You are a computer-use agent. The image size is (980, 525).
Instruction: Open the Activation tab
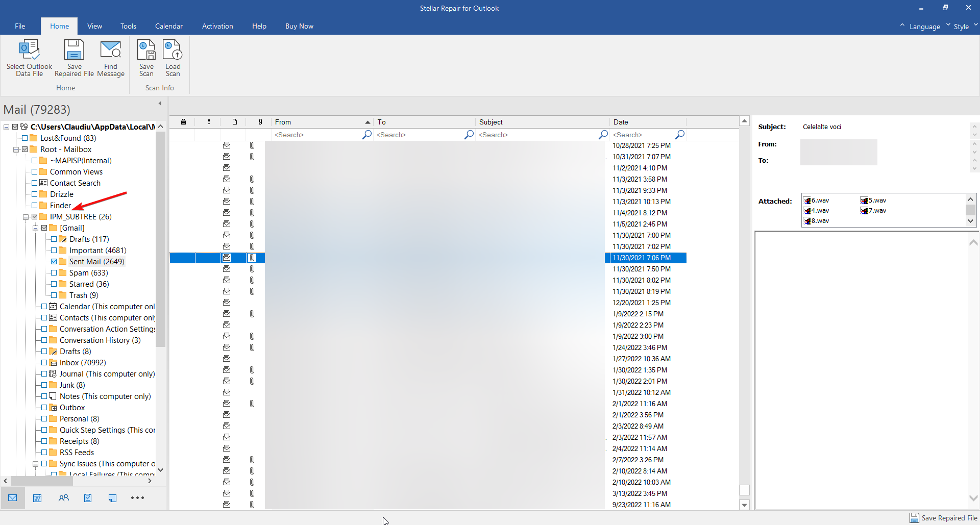[x=217, y=26]
